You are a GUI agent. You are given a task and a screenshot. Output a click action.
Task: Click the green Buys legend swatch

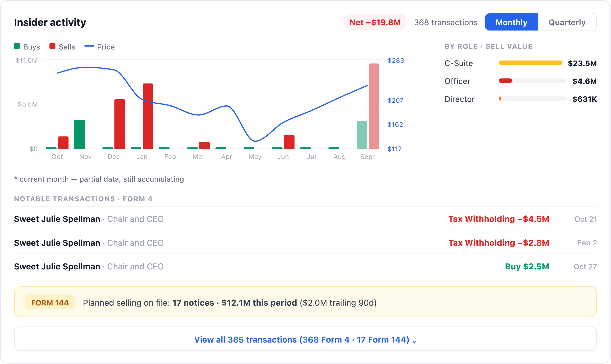(x=17, y=46)
